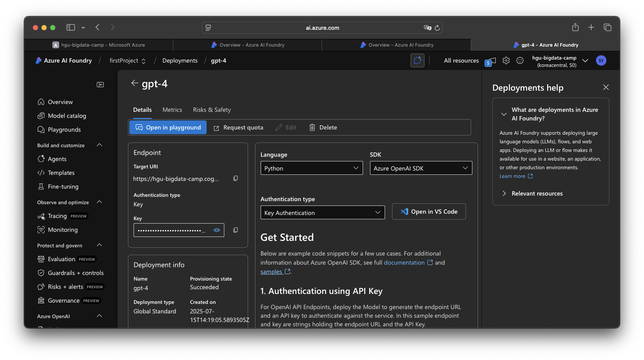The width and height of the screenshot is (644, 360).
Task: Switch to hgu-bigdata-camp Microsoft Azure tab
Action: (99, 45)
